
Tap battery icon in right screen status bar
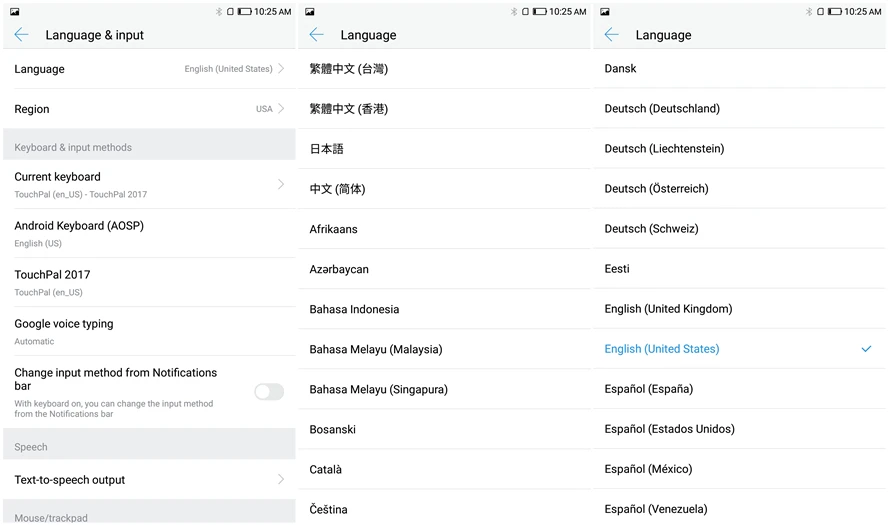(x=834, y=11)
